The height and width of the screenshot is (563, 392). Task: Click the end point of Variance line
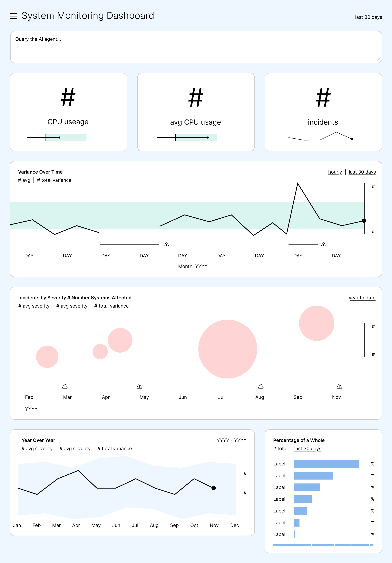pos(364,221)
